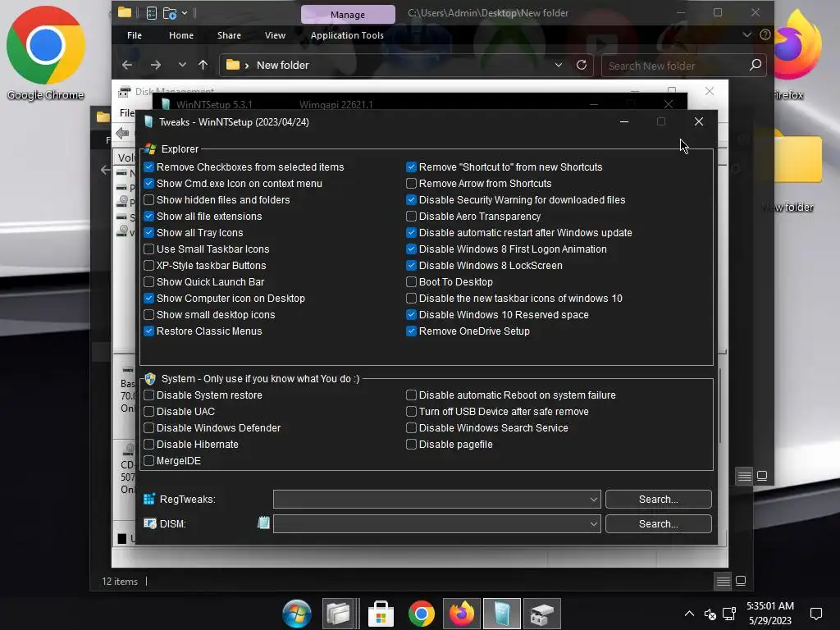Open Explorer help icon
Image resolution: width=840 pixels, height=630 pixels.
pyautogui.click(x=765, y=34)
